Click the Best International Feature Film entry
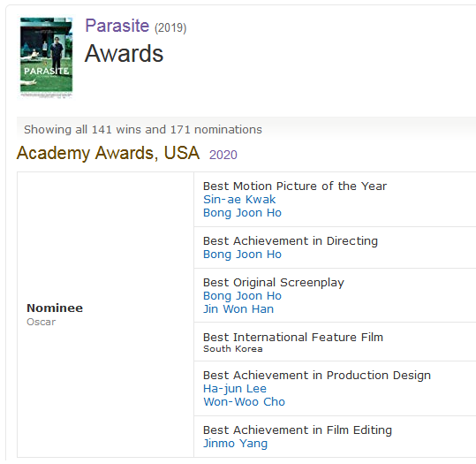476x464 pixels. 293,338
